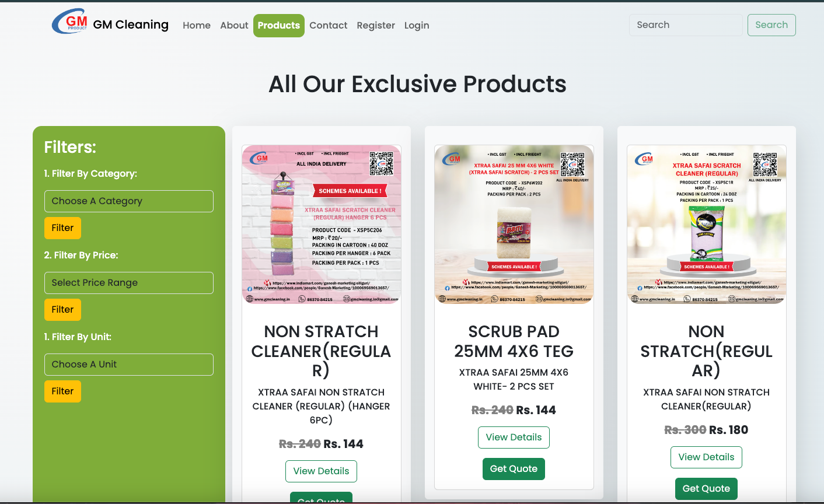Click the Login link
Viewport: 824px width, 504px height.
pos(417,26)
